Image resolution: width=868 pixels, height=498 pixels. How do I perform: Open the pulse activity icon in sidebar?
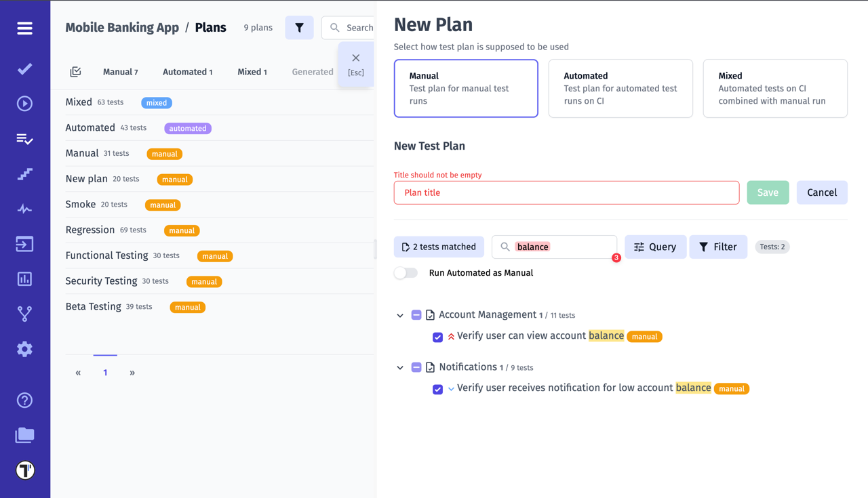pos(25,209)
